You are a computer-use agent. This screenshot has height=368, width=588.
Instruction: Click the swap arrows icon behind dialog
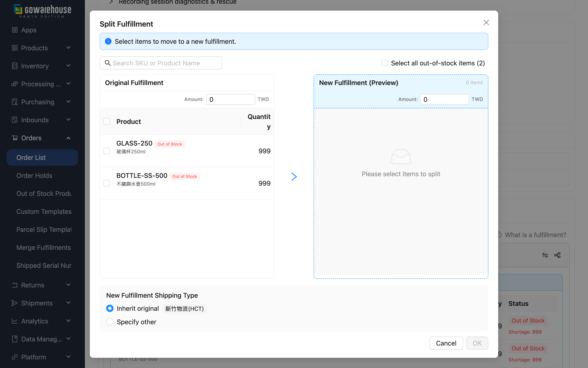(545, 255)
